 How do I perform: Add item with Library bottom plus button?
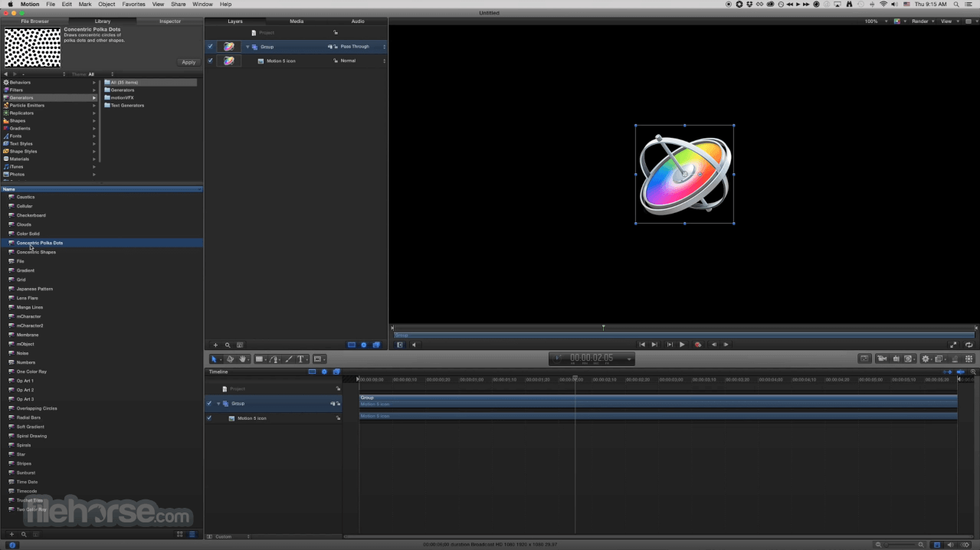click(11, 534)
